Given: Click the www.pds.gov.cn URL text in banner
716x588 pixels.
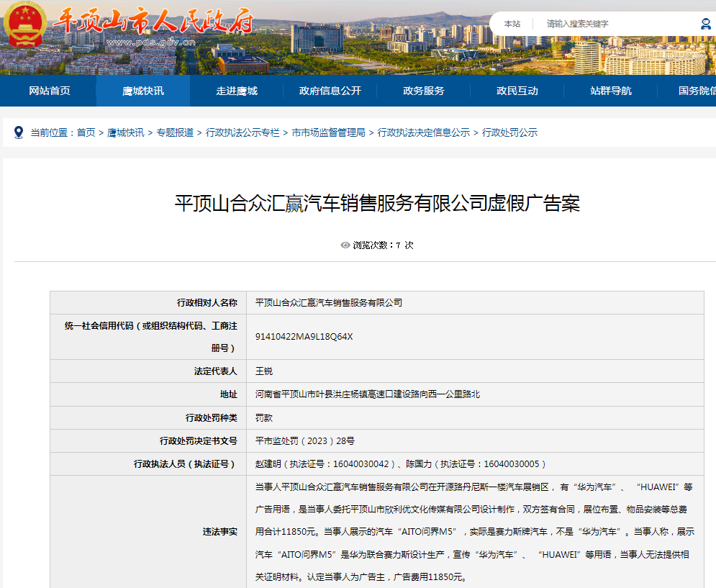Looking at the screenshot, I should pyautogui.click(x=150, y=42).
